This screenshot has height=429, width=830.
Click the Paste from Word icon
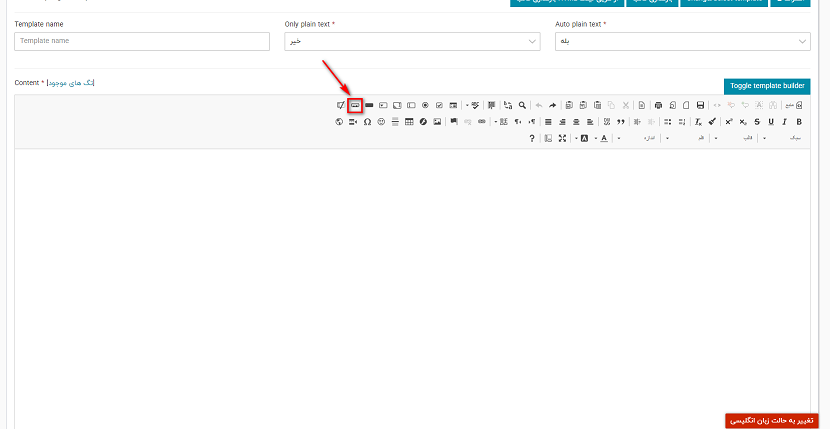click(x=570, y=105)
